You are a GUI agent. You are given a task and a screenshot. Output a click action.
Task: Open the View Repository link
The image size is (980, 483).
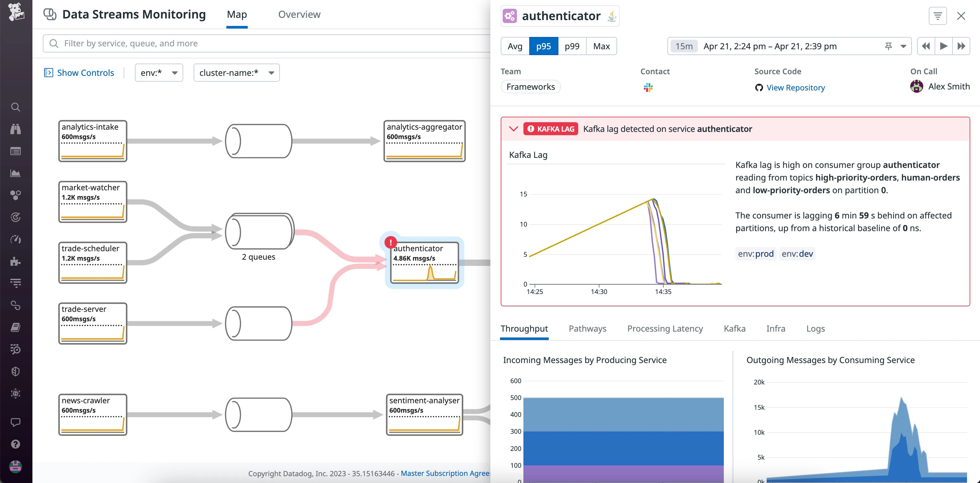795,88
